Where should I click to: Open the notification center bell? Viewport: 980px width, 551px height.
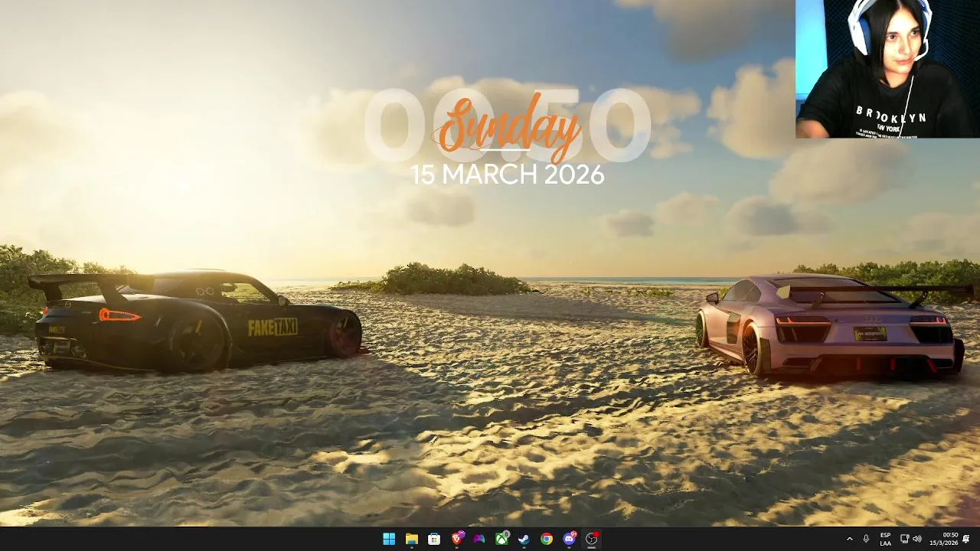tap(967, 539)
